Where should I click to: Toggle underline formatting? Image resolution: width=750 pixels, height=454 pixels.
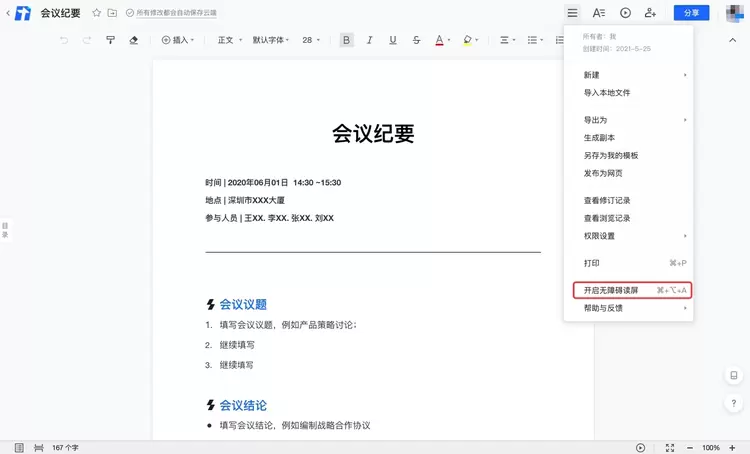point(391,40)
